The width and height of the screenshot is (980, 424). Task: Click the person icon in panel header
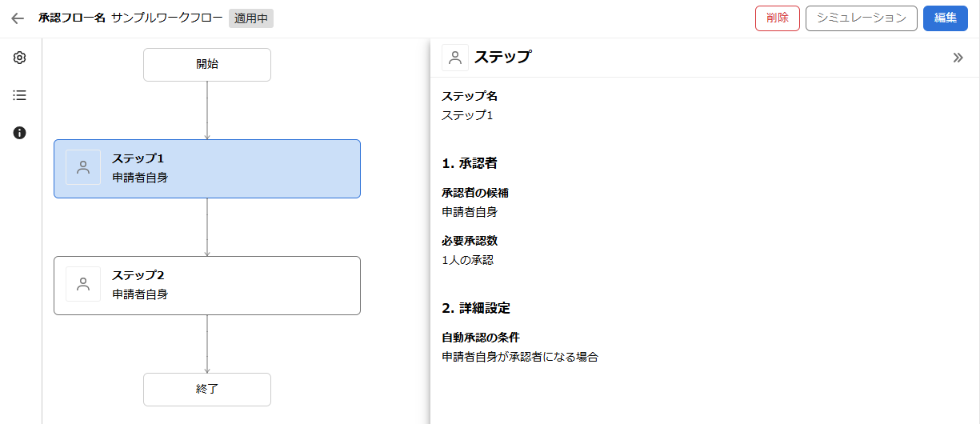(455, 58)
